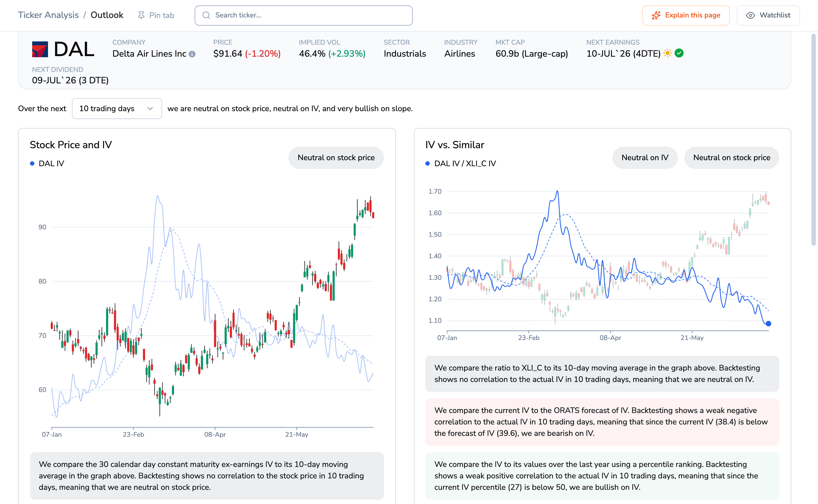Viewport: 818px width, 504px height.
Task: Click Neutral on stock price badge in IV vs. Similar
Action: [732, 158]
